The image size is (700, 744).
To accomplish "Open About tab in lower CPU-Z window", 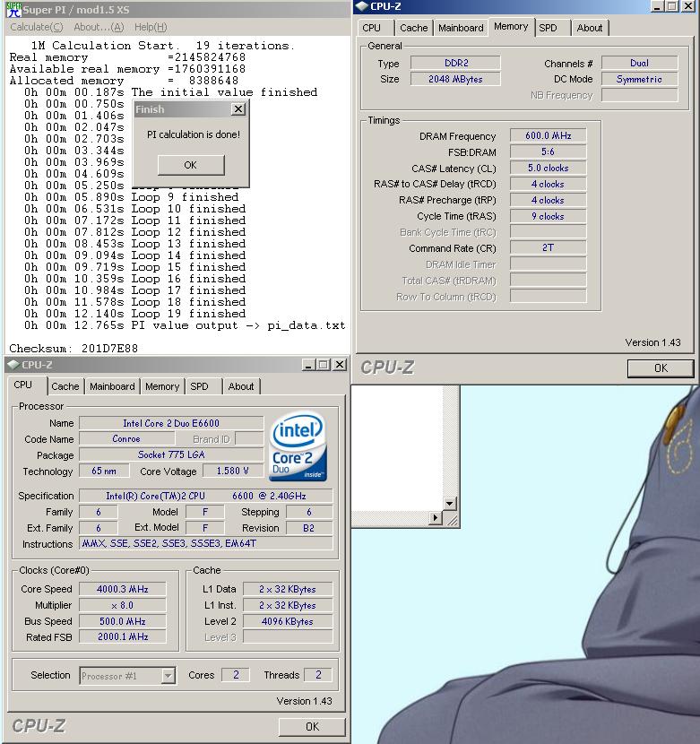I will pos(241,386).
